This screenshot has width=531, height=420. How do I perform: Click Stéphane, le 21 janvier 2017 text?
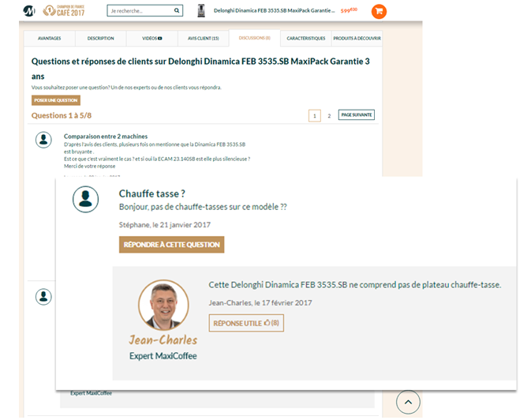click(x=165, y=225)
